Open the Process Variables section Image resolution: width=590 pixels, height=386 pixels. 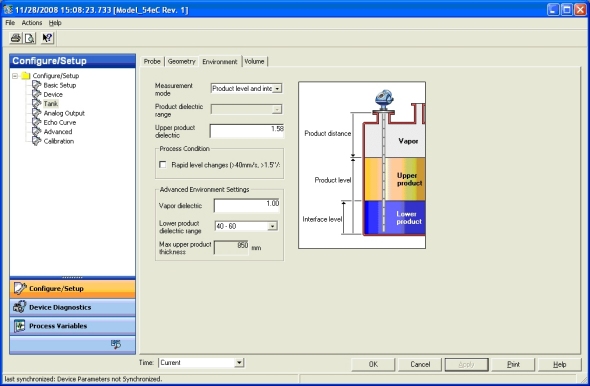pos(73,326)
